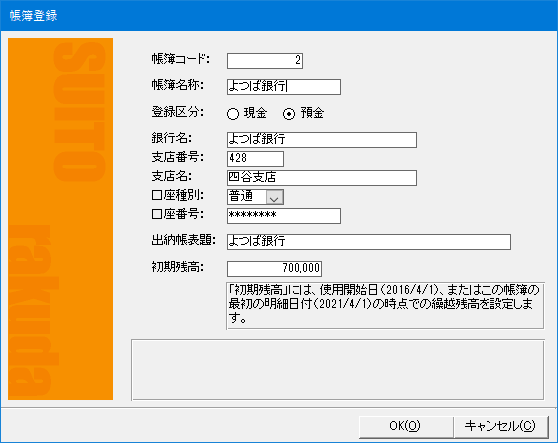Click the 支店名 field showing 四谷支店
Image resolution: width=558 pixels, height=443 pixels.
pos(322,178)
